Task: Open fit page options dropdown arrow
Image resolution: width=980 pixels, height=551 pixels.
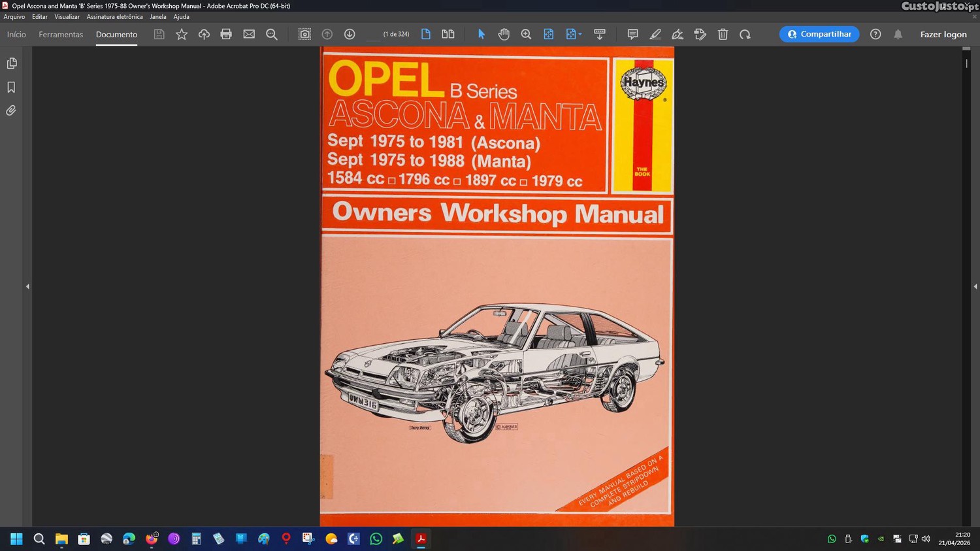Action: (580, 35)
